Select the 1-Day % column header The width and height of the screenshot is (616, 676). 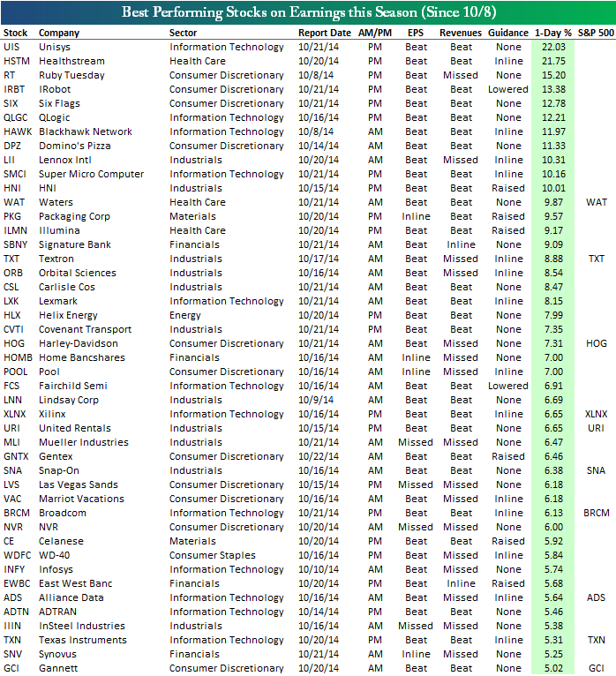click(553, 33)
